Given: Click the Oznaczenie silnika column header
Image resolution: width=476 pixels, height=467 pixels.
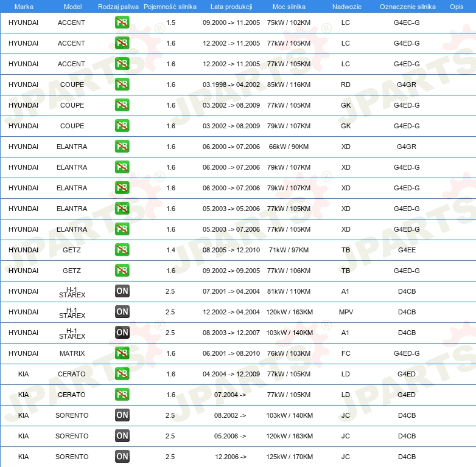Looking at the screenshot, I should click(407, 7).
